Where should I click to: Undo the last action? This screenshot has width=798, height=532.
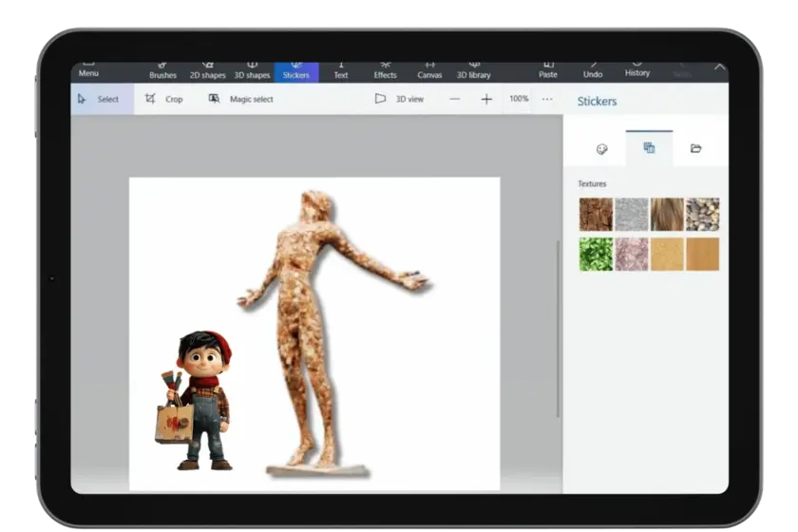click(593, 70)
